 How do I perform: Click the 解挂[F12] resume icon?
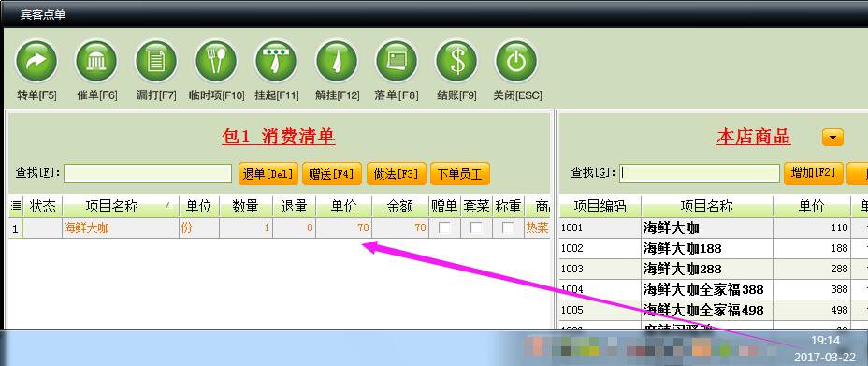(337, 61)
